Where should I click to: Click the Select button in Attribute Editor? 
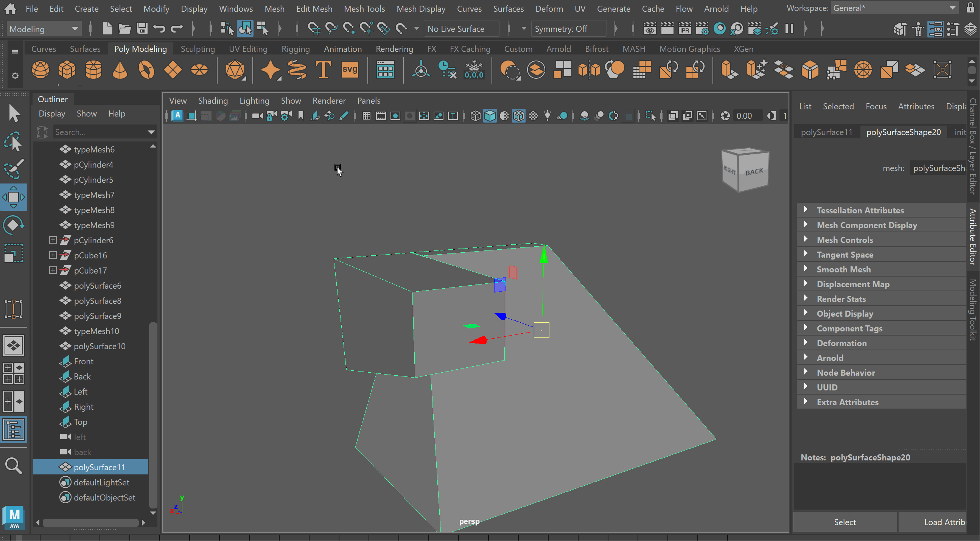[x=845, y=522]
